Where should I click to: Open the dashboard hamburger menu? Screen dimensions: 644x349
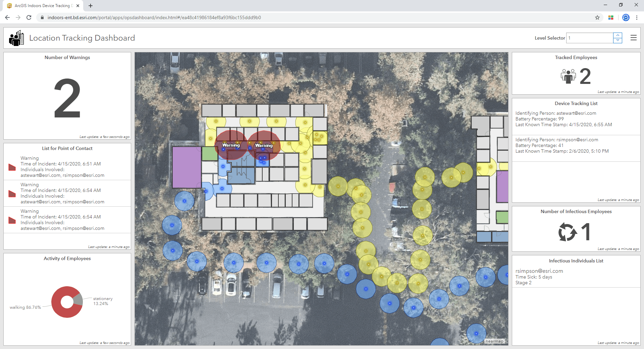click(x=633, y=38)
